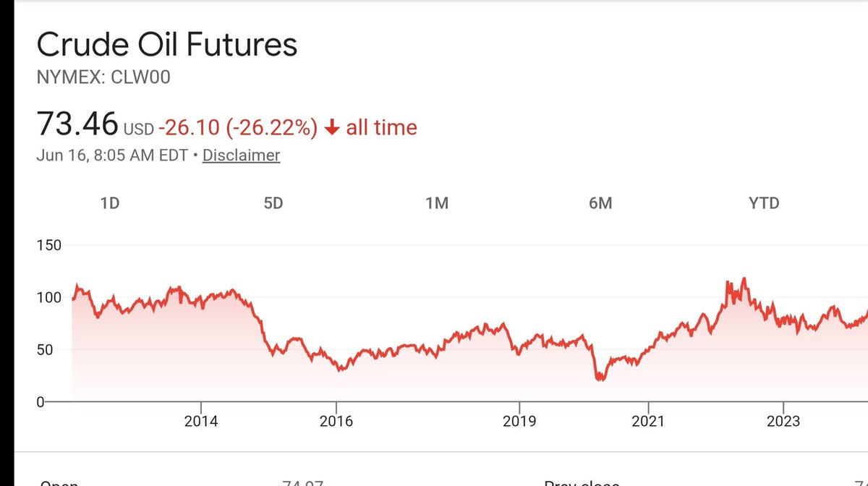Select the 5D time range tab

[273, 203]
